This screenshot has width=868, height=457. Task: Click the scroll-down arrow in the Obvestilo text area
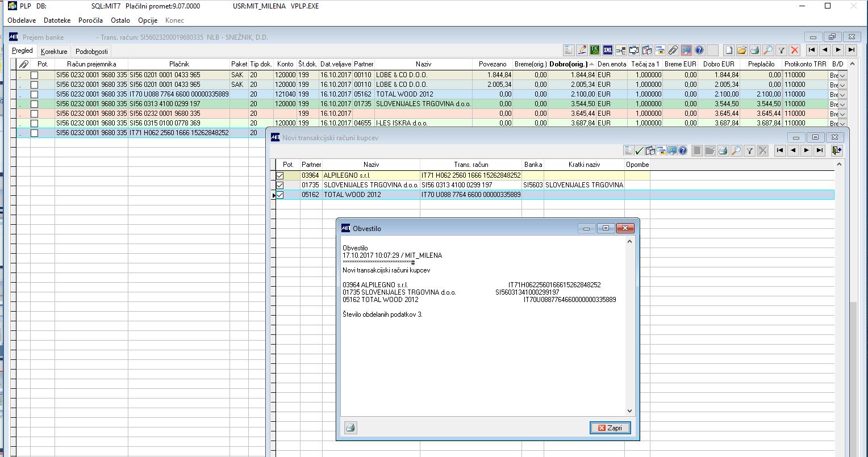pos(629,411)
